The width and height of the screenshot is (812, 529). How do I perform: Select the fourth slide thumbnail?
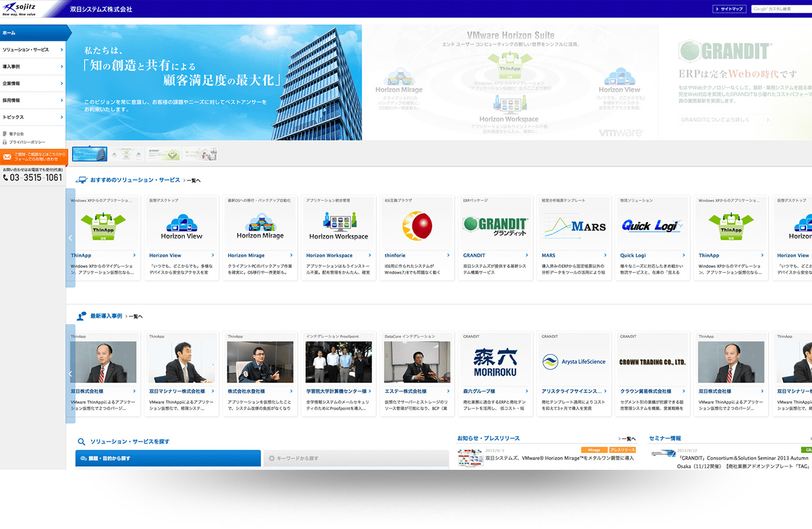[200, 154]
